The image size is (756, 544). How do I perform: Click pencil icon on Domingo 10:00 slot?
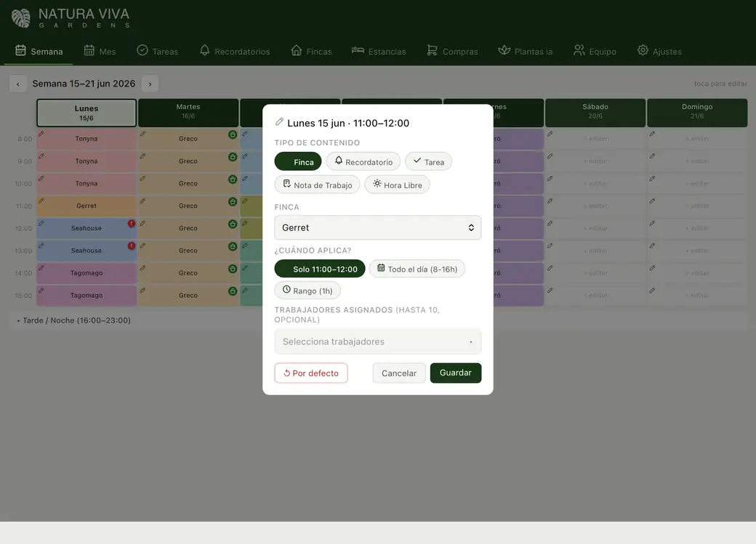tap(652, 178)
